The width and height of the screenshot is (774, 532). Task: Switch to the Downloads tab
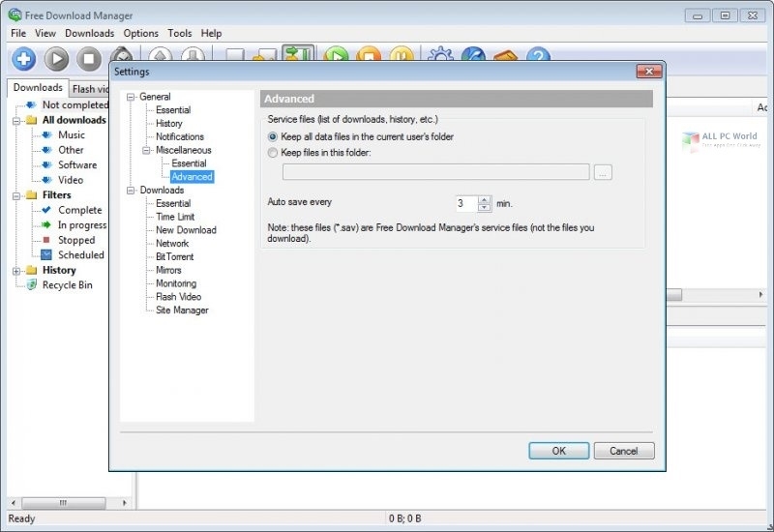coord(38,87)
